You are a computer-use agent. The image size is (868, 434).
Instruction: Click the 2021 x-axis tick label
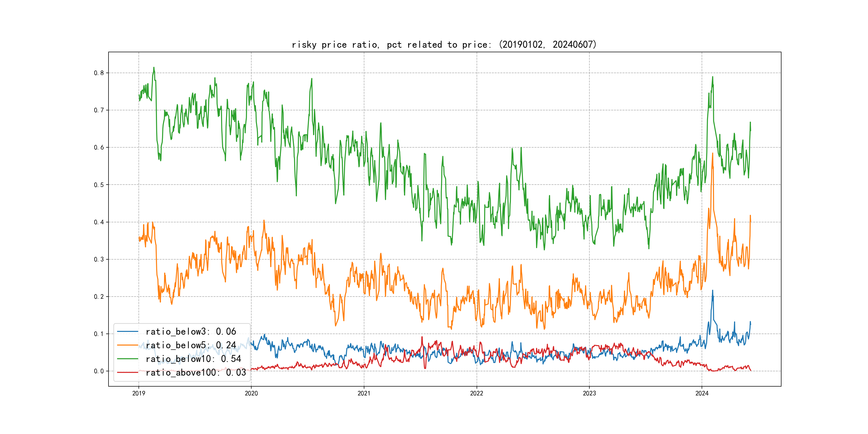click(364, 393)
